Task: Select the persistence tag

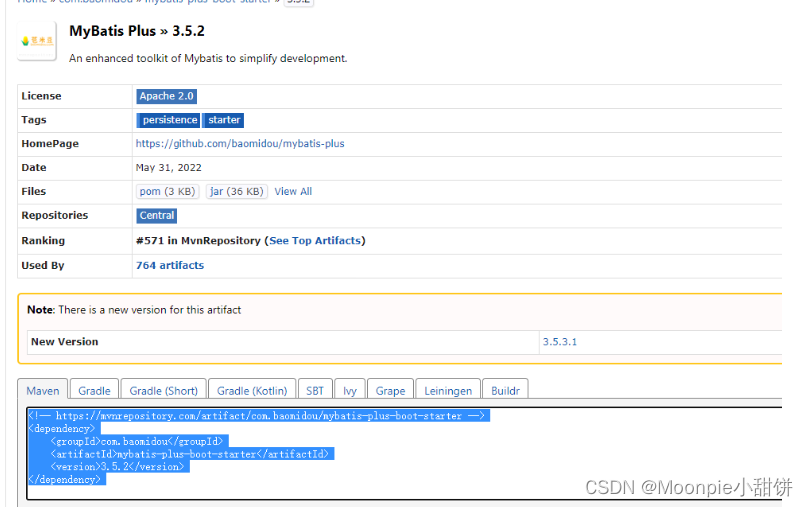Action: click(169, 120)
